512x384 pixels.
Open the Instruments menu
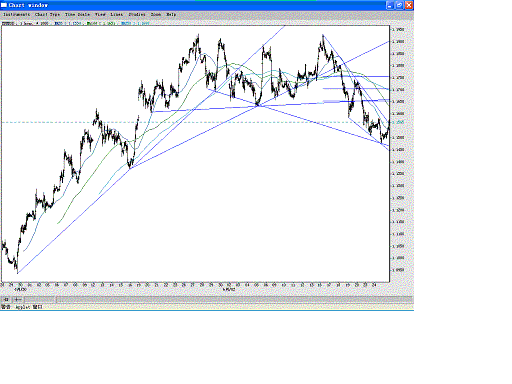pyautogui.click(x=16, y=15)
